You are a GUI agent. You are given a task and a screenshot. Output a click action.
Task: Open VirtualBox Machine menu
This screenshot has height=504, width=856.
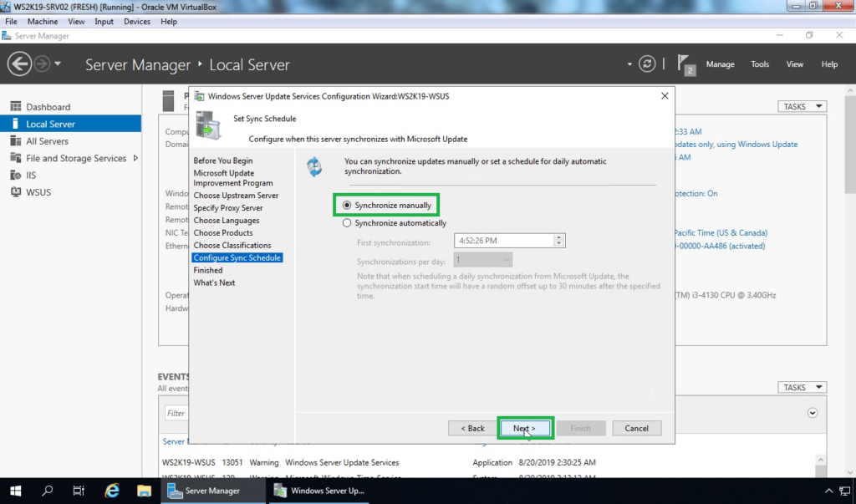tap(43, 21)
